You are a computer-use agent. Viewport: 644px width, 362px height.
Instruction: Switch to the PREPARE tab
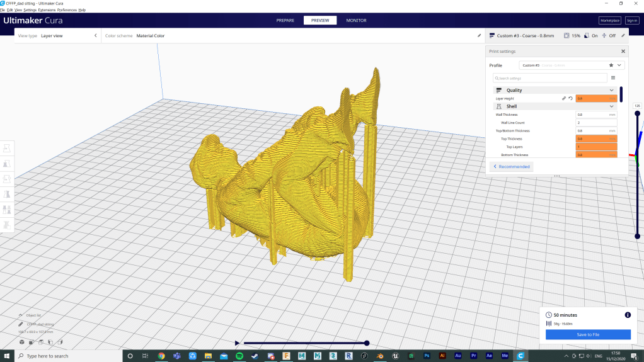point(285,20)
